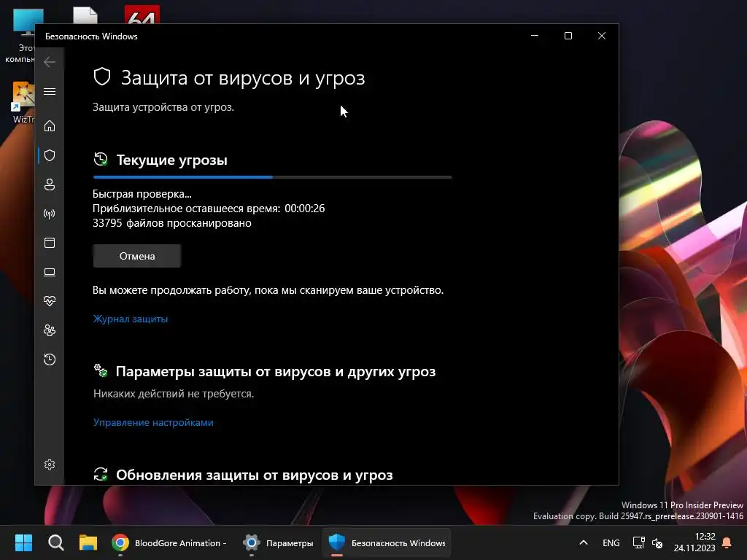Change ENG input language

[611, 542]
